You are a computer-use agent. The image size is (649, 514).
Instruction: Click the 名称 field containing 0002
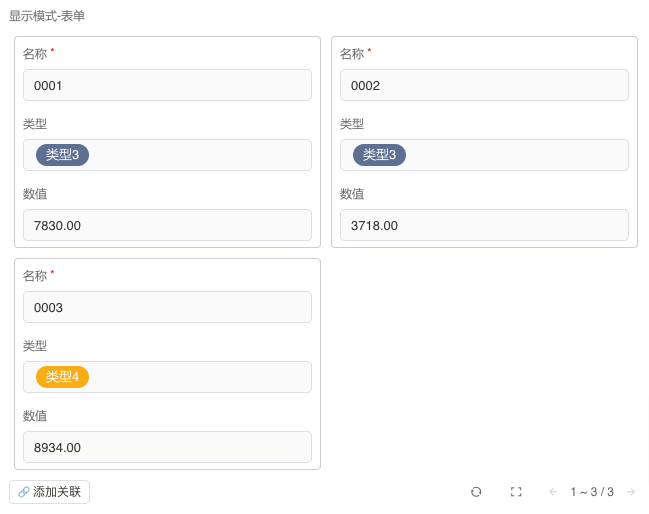tap(484, 85)
